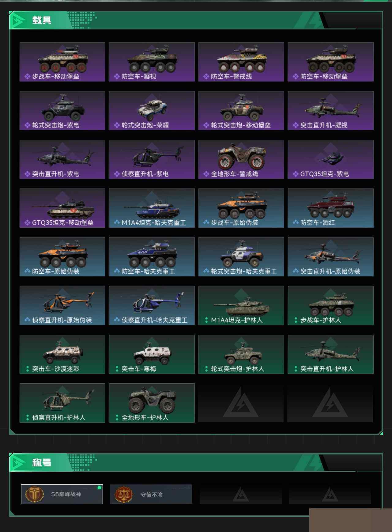Choose the 防空车-警戒线 vehicle skin

click(241, 62)
